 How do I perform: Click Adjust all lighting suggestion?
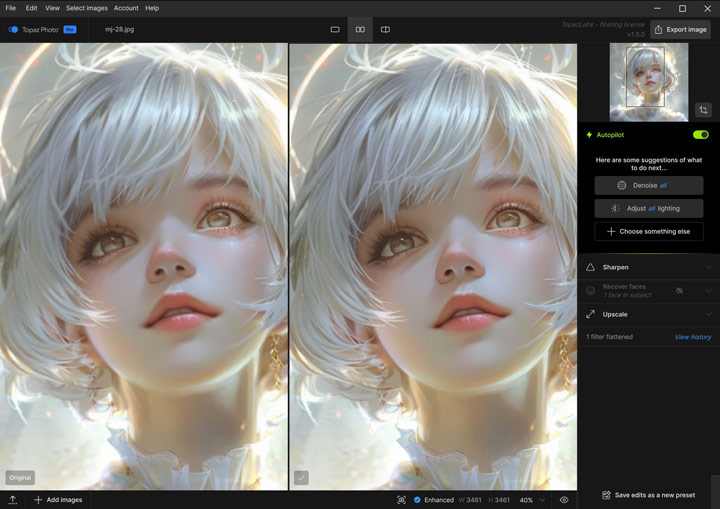click(x=649, y=208)
